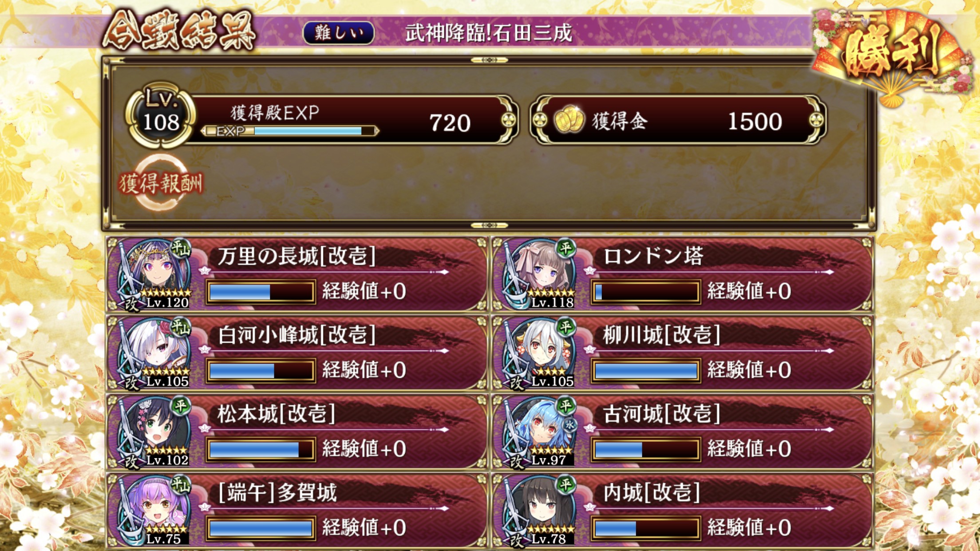Click the player EXP progress bar

[289, 131]
